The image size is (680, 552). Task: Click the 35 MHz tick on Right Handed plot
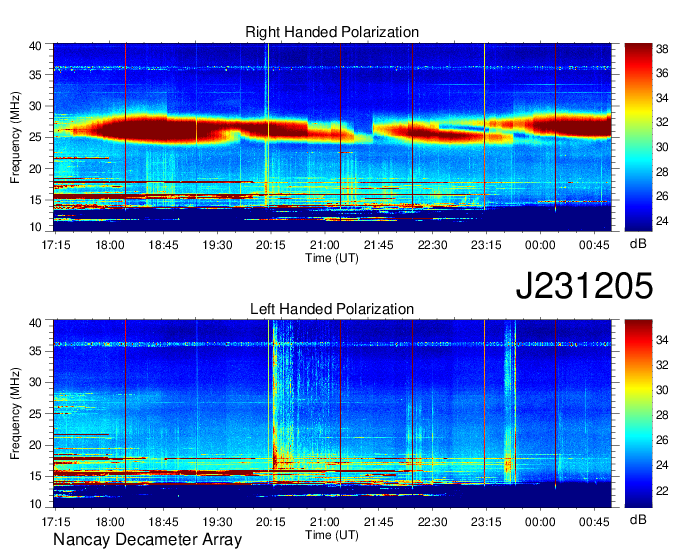click(x=35, y=75)
